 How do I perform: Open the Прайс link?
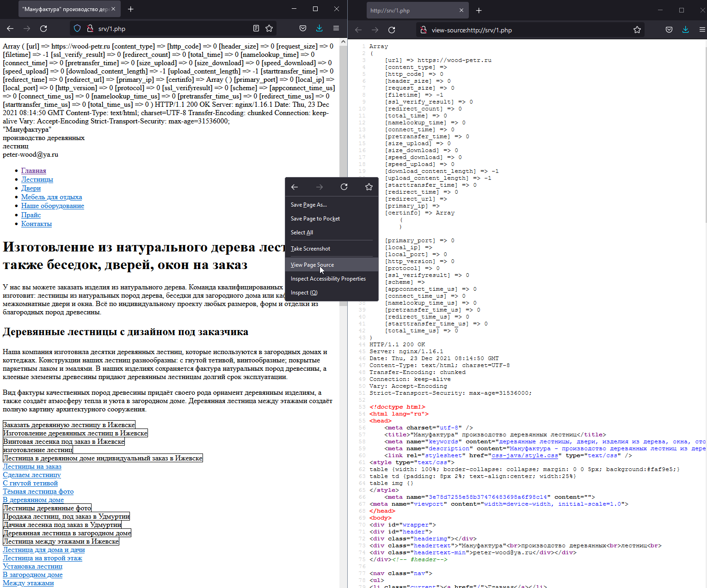coord(31,215)
